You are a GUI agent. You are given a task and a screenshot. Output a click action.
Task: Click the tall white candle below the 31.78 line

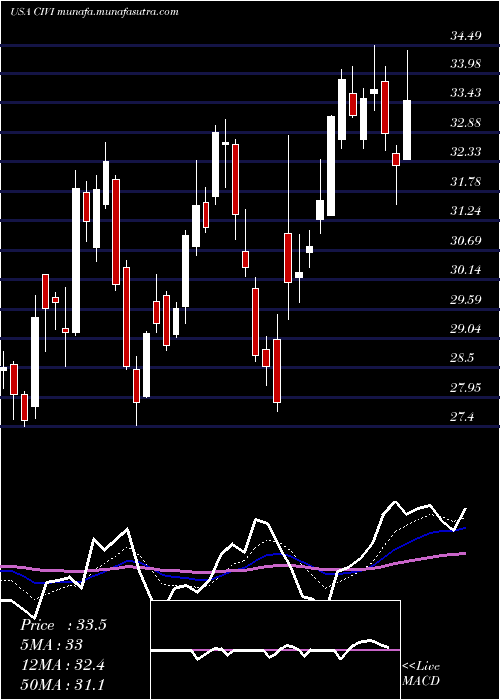(76, 261)
